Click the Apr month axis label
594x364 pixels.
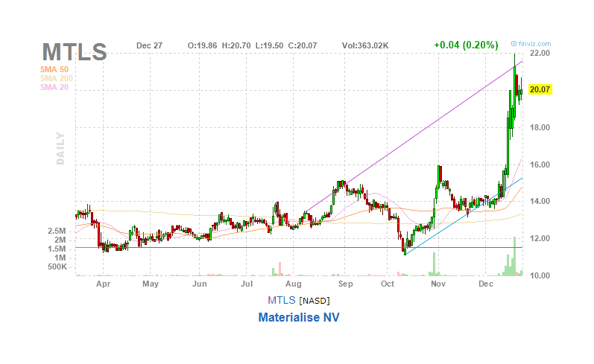tap(103, 284)
